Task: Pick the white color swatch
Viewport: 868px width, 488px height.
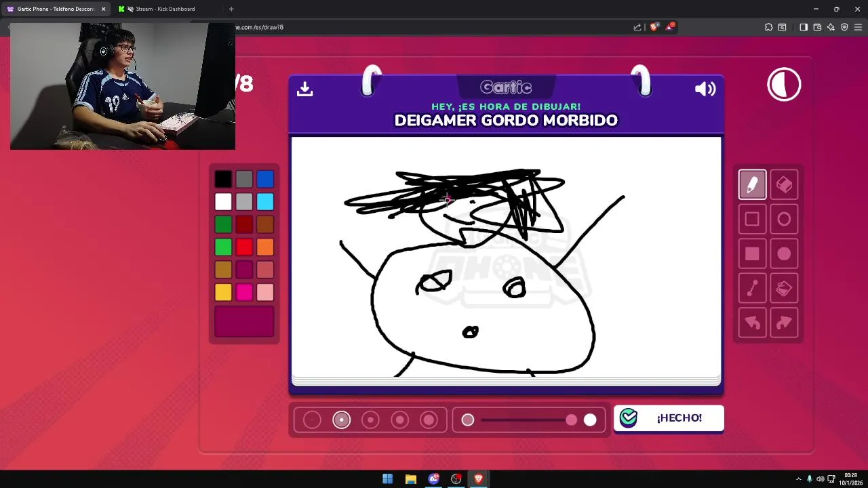Action: [x=223, y=201]
